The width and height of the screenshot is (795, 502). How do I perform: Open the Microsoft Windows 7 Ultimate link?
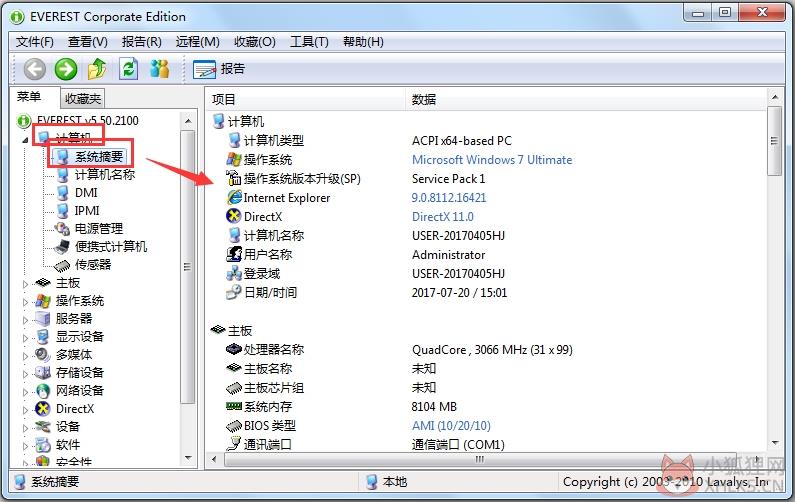tap(492, 160)
